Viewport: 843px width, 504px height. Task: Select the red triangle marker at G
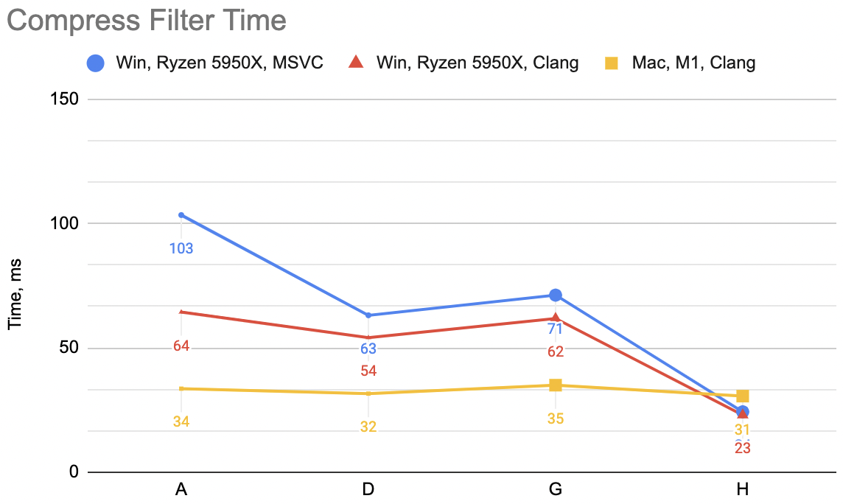556,318
